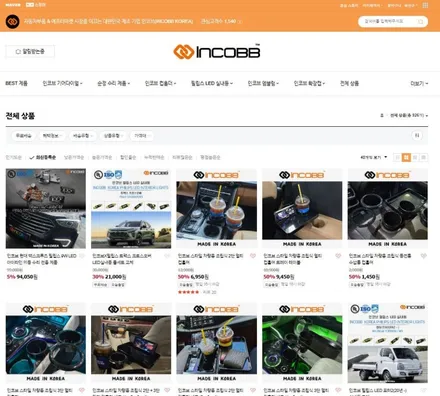Toggle the heart on the second product in the second row

coord(167,390)
